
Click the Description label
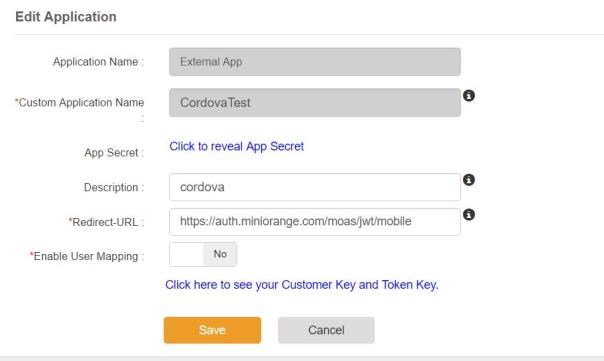[114, 187]
